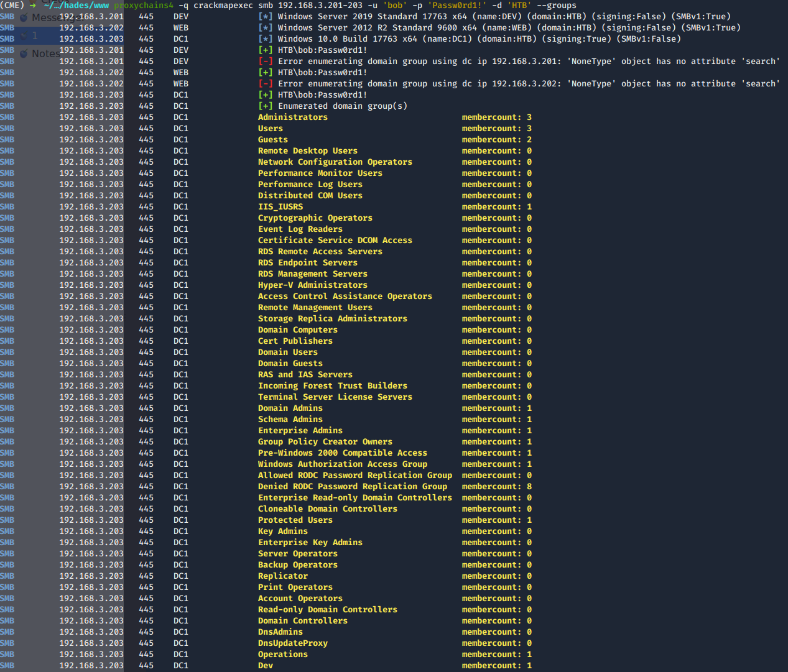Screen dimensions: 788x672
Task: Click the cherry icon beside node 1
Action: 24,36
